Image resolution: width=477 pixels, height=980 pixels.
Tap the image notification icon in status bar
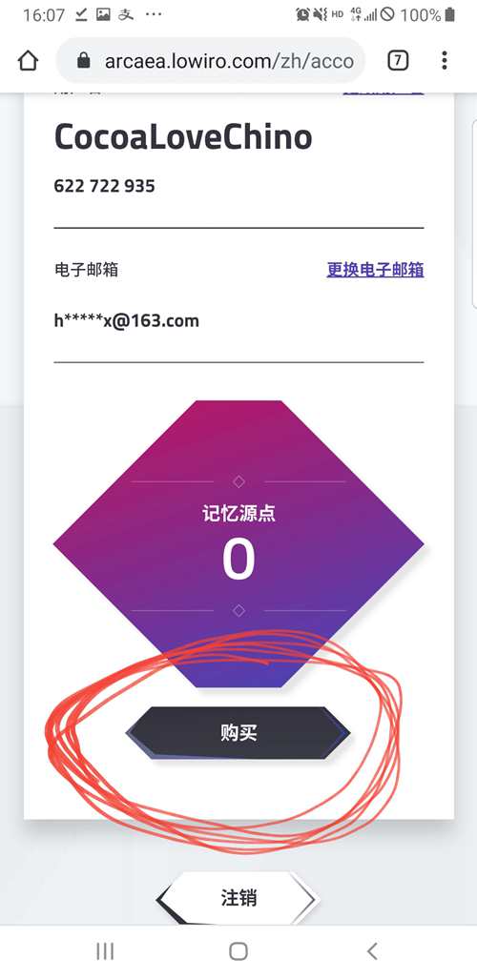(x=103, y=15)
